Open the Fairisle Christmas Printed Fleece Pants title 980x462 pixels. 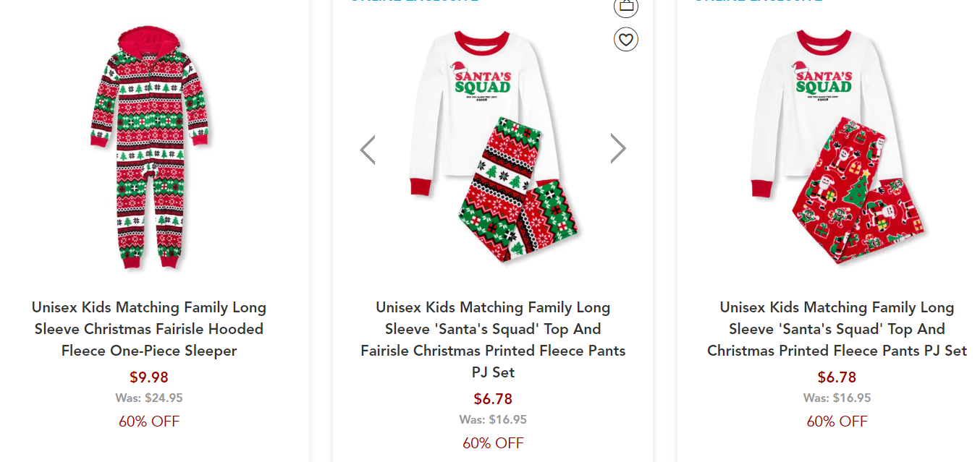point(493,340)
